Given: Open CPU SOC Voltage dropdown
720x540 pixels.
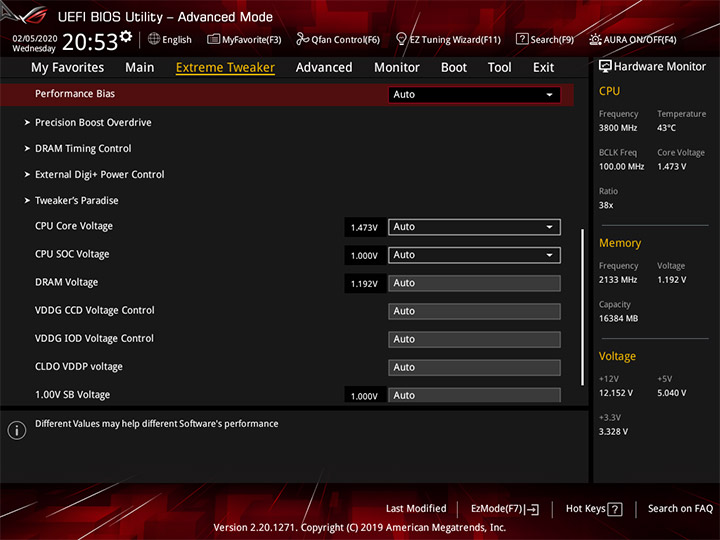Looking at the screenshot, I should point(474,255).
